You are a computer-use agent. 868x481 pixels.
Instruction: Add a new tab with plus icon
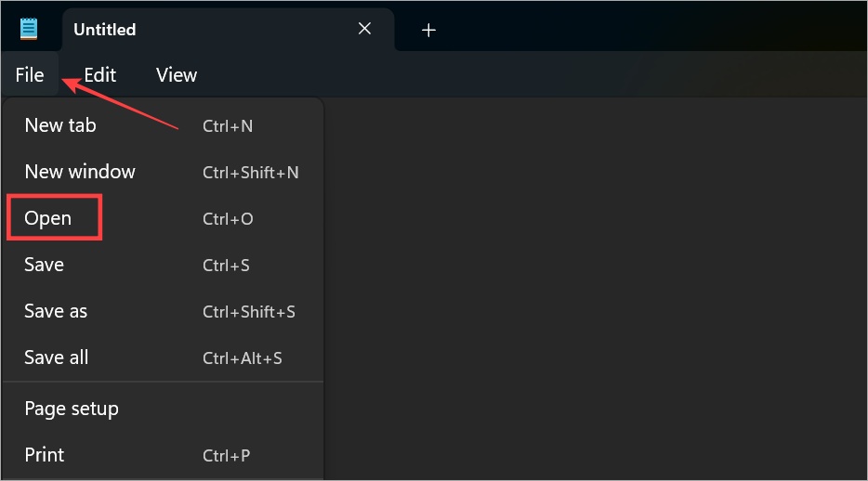click(428, 30)
